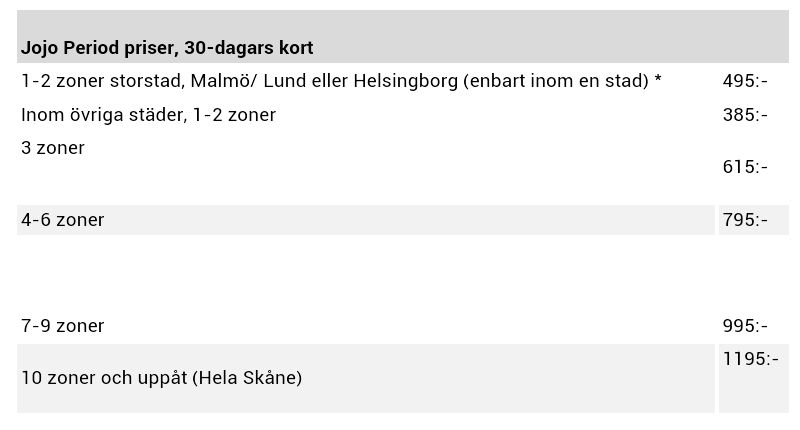800x430 pixels.
Task: Click the asterisk after 'en stad)'
Action: [x=658, y=79]
